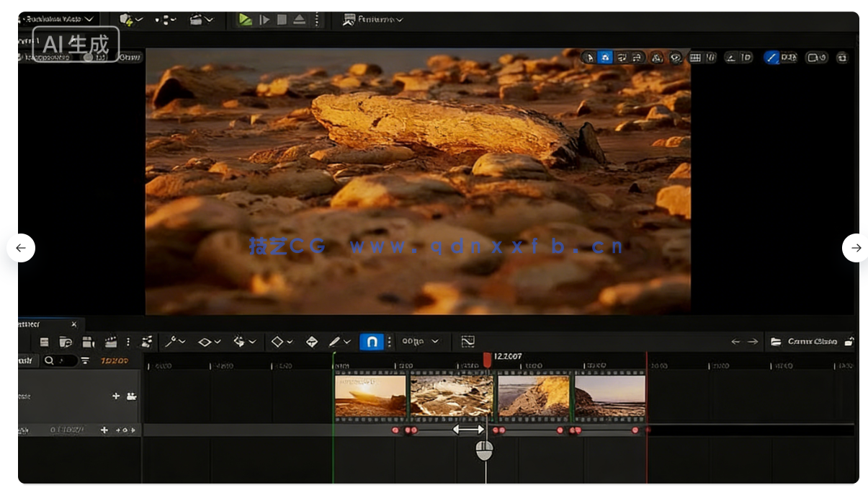Viewport: 868px width, 493px height.
Task: Toggle the grid snapping icon in viewport
Action: click(695, 58)
